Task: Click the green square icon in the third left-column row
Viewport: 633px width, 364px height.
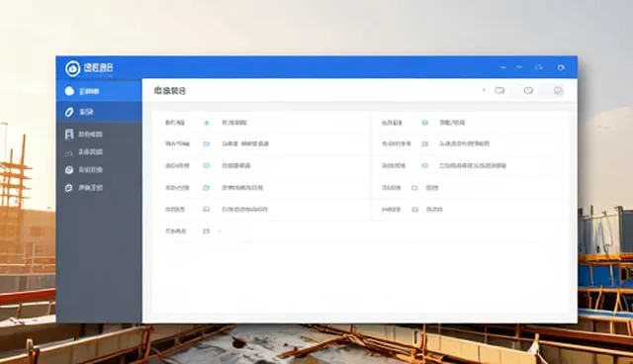Action: (x=207, y=165)
